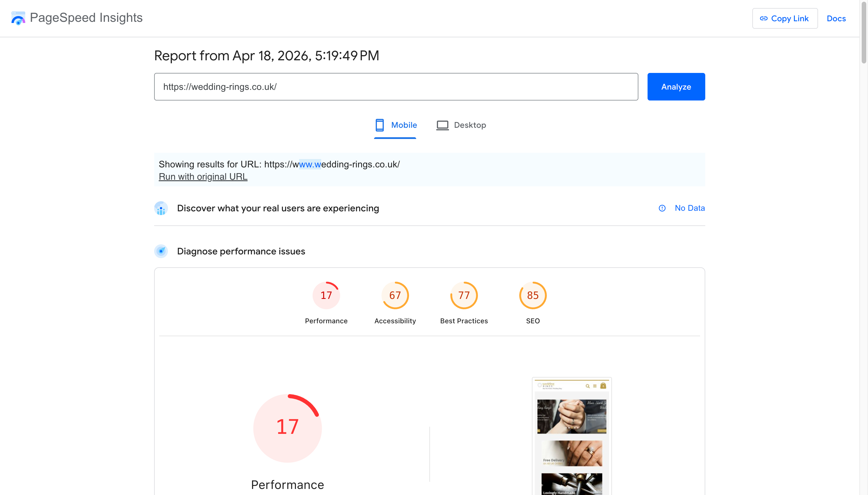Click the 'Report from Apr 18, 2026' heading
The height and width of the screenshot is (495, 868).
266,56
